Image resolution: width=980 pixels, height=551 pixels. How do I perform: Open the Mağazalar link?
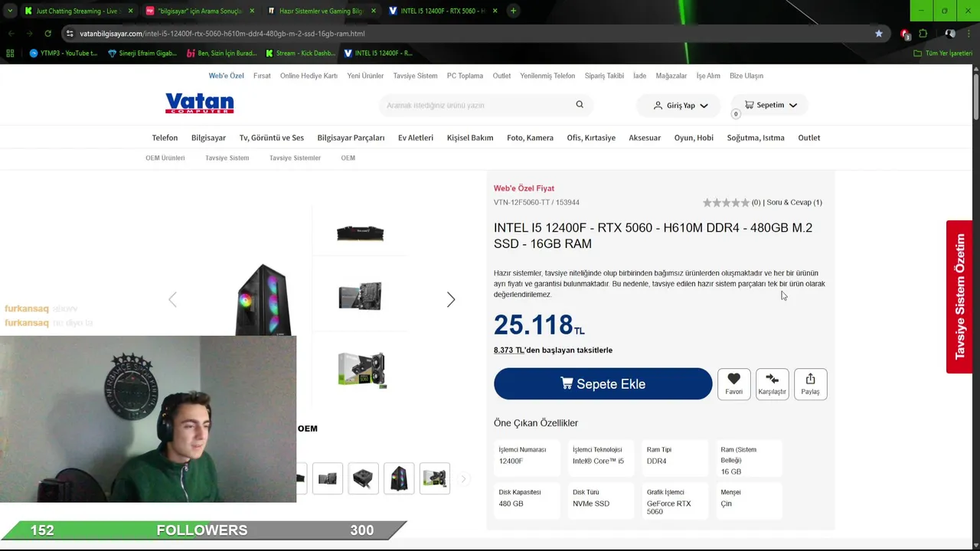(x=671, y=76)
